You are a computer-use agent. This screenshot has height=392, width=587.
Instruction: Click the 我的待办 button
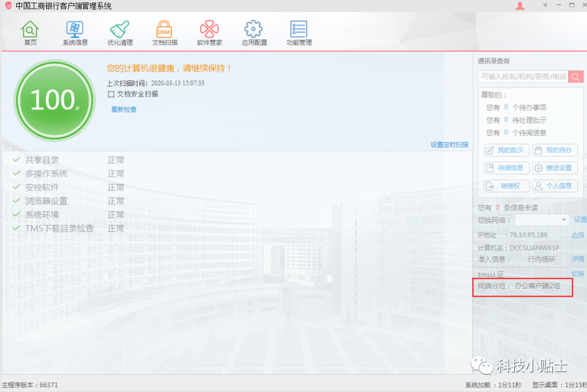pos(554,151)
